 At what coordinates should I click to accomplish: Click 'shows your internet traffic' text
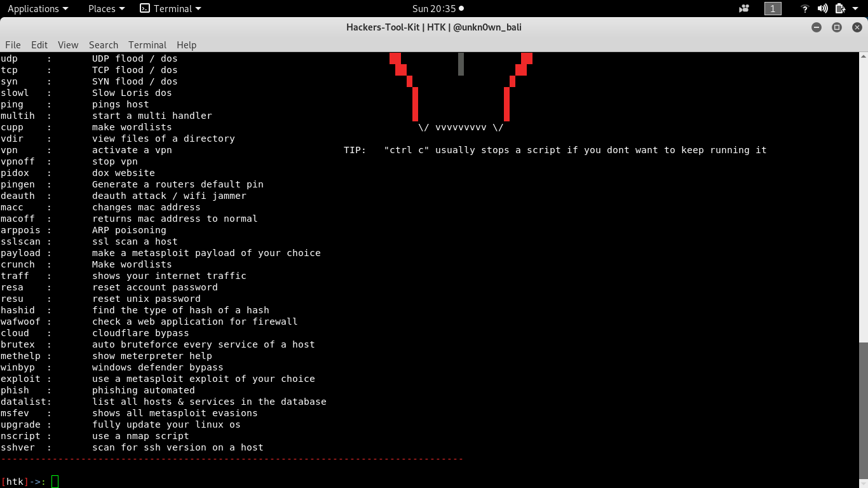pos(169,276)
